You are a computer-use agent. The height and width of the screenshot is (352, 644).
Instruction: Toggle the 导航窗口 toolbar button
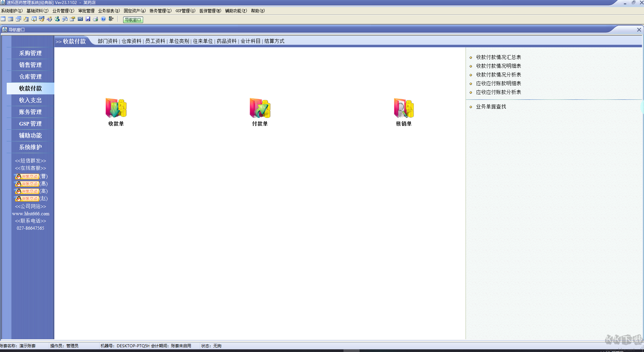tap(133, 20)
